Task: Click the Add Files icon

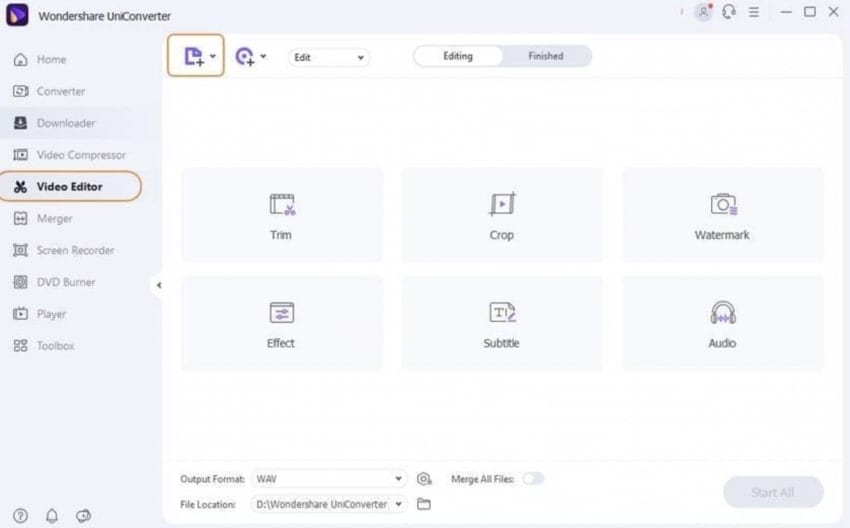Action: [194, 56]
